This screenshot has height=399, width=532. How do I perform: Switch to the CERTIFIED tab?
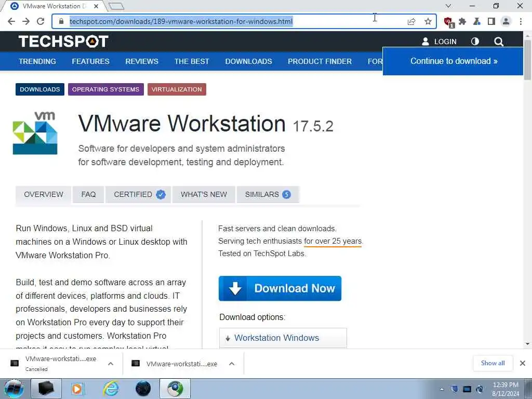(138, 194)
